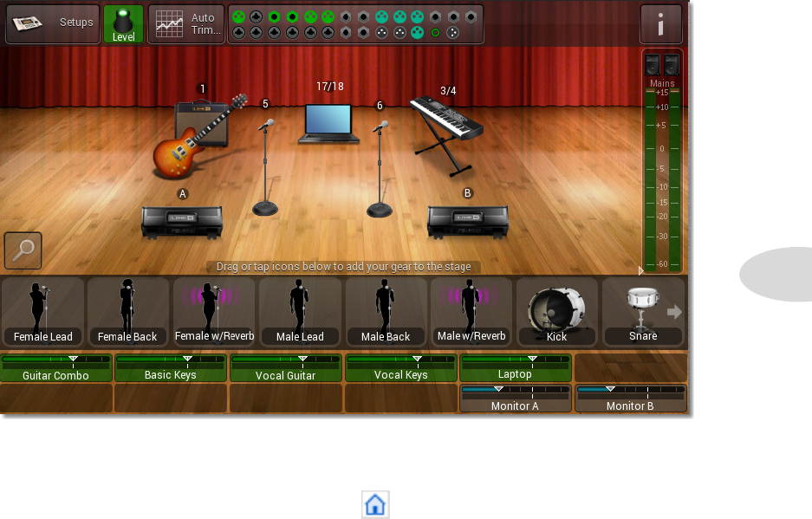Select the Vocal Keys channel strip
This screenshot has width=812, height=519.
point(401,368)
